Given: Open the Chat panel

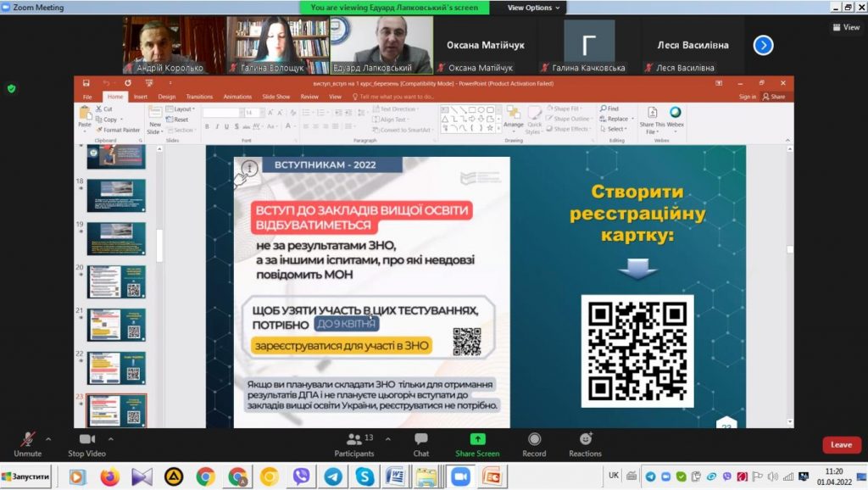Looking at the screenshot, I should [x=420, y=440].
